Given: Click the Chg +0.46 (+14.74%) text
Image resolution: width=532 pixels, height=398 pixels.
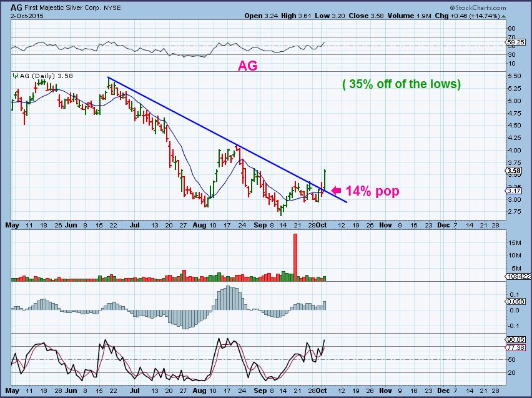Looking at the screenshot, I should (x=467, y=16).
